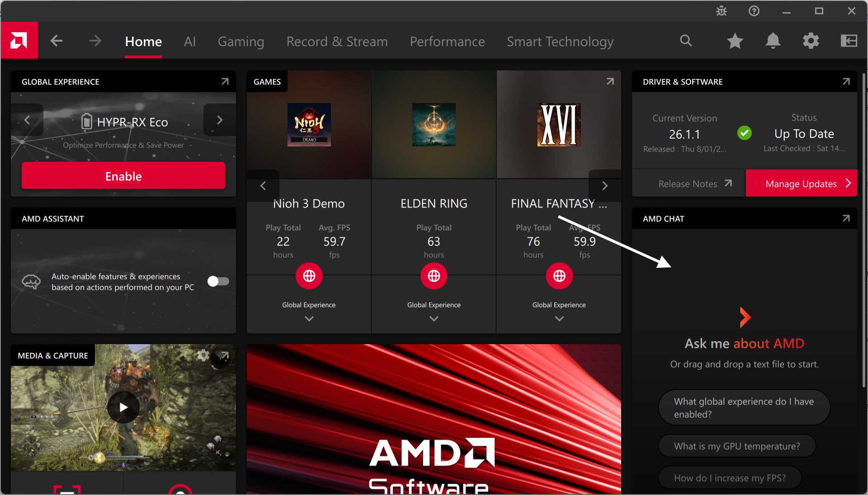Click Manage Updates button
The width and height of the screenshot is (868, 495).
[x=801, y=183]
